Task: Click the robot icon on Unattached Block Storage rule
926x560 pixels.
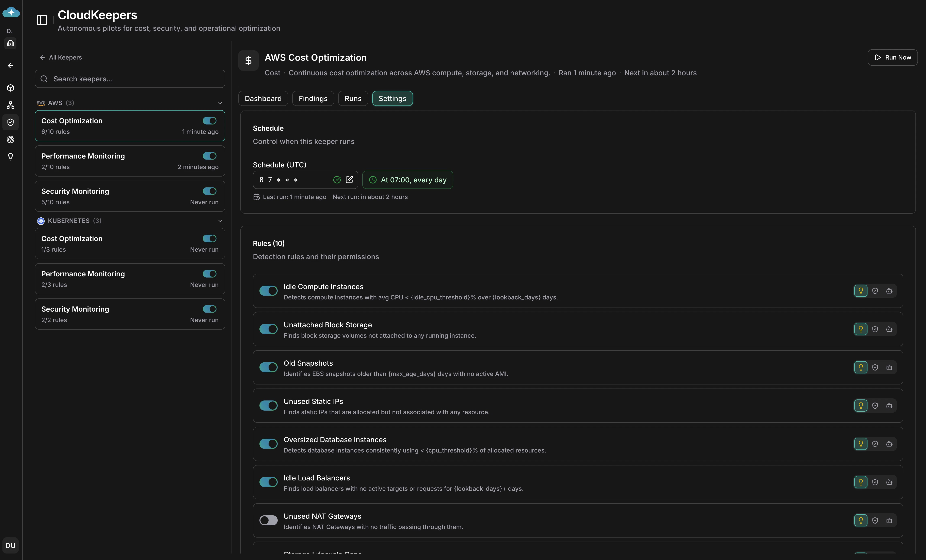Action: tap(889, 329)
